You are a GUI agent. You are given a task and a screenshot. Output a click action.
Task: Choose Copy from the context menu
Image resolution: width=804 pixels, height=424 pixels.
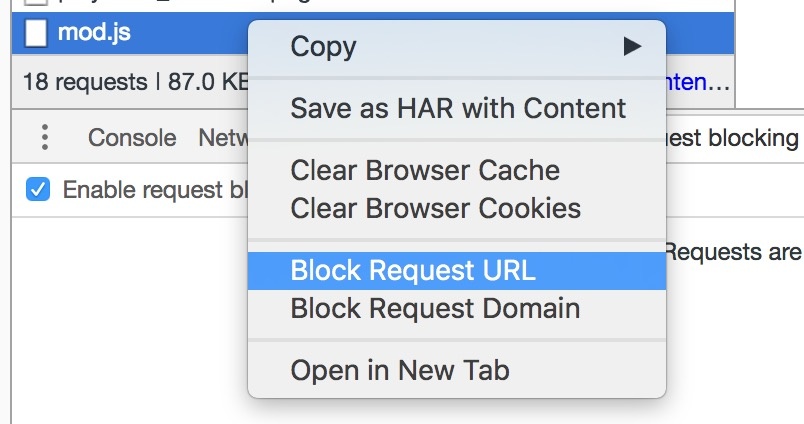point(323,46)
